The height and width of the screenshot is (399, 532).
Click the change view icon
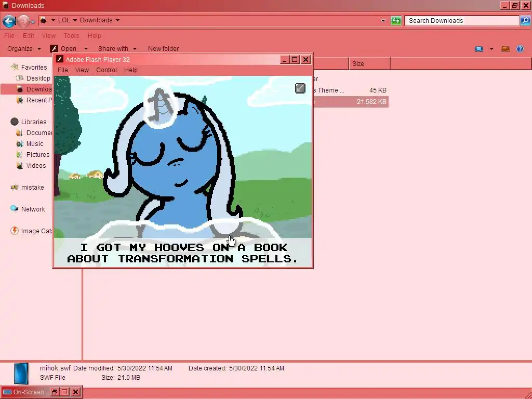coord(478,49)
